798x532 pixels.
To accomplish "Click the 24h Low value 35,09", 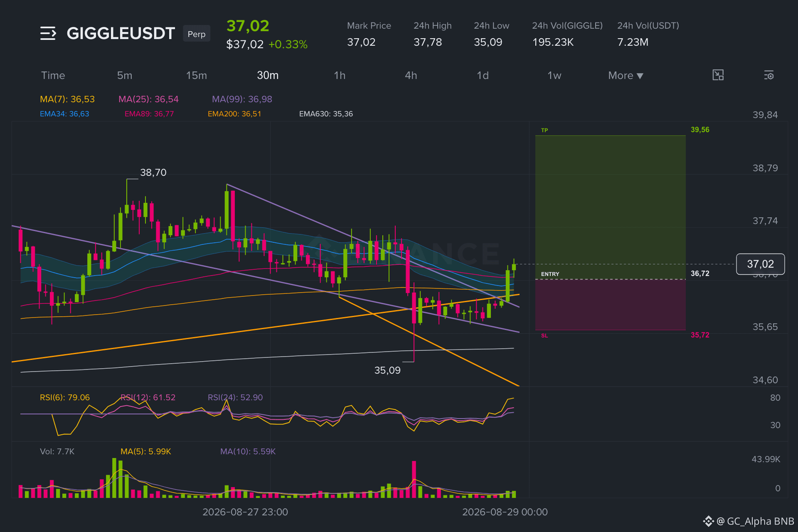I will 488,42.
